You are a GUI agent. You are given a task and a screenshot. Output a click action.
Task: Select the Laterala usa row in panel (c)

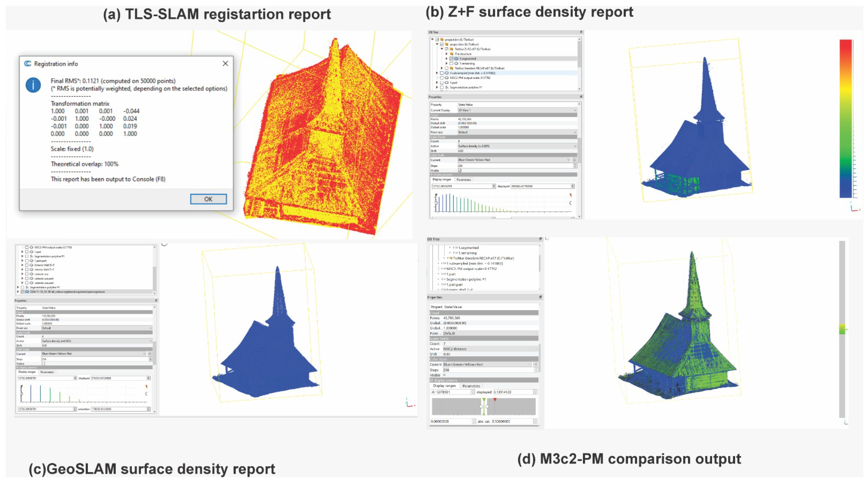[42, 274]
